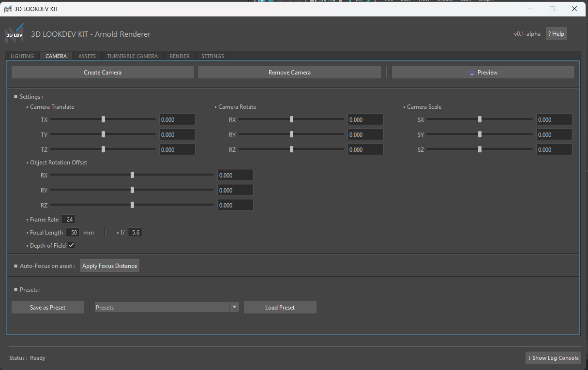Screen dimensions: 588x370
Task: Click the Preview button
Action: 483,73
